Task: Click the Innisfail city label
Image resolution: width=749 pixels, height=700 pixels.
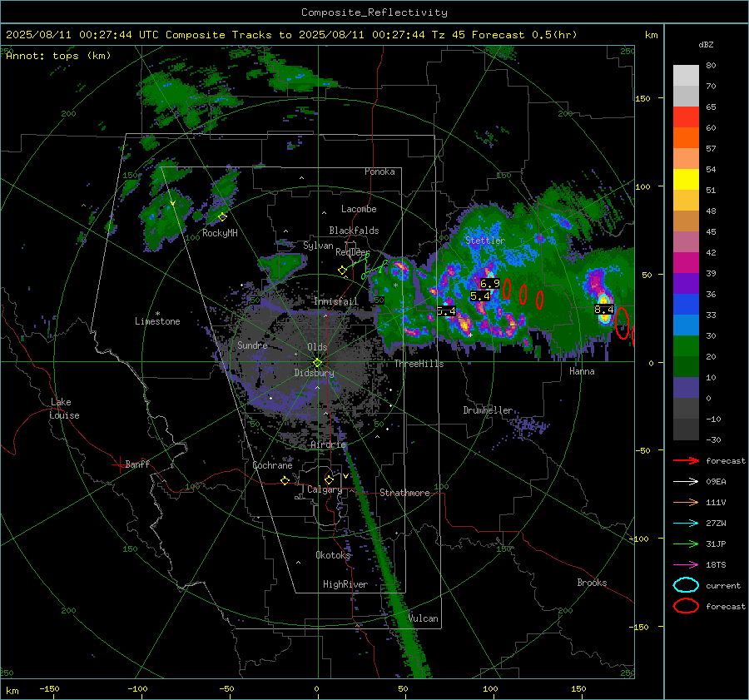Action: (335, 301)
